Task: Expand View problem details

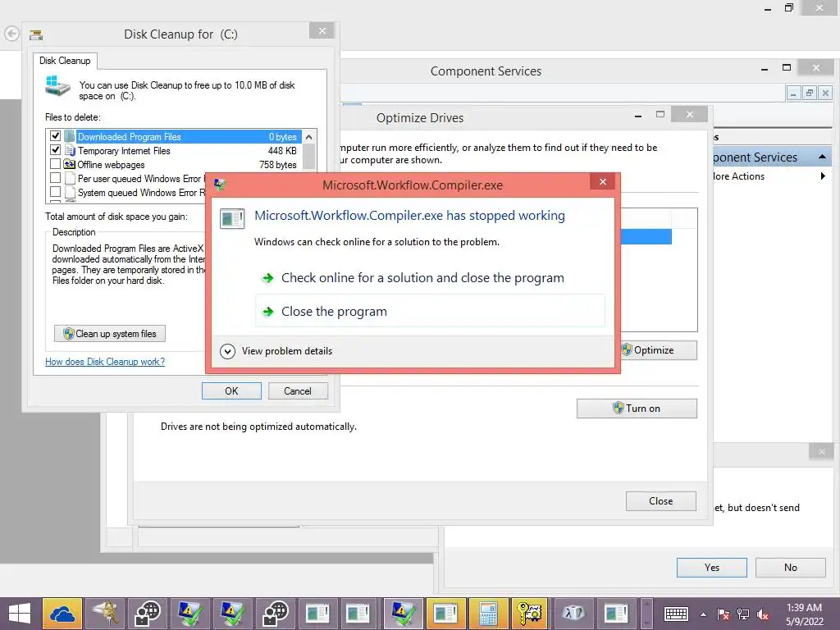Action: tap(228, 351)
